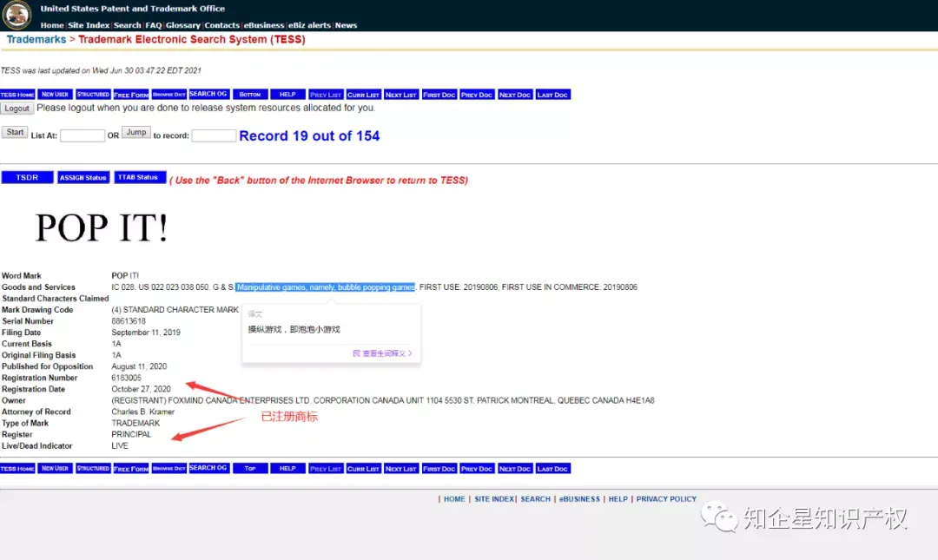Open the Home link in top navigation
Screen dimensions: 938x560
52,25
